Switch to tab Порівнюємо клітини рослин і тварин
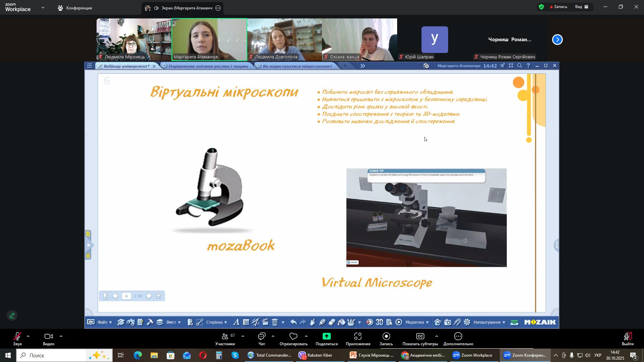 coord(208,66)
